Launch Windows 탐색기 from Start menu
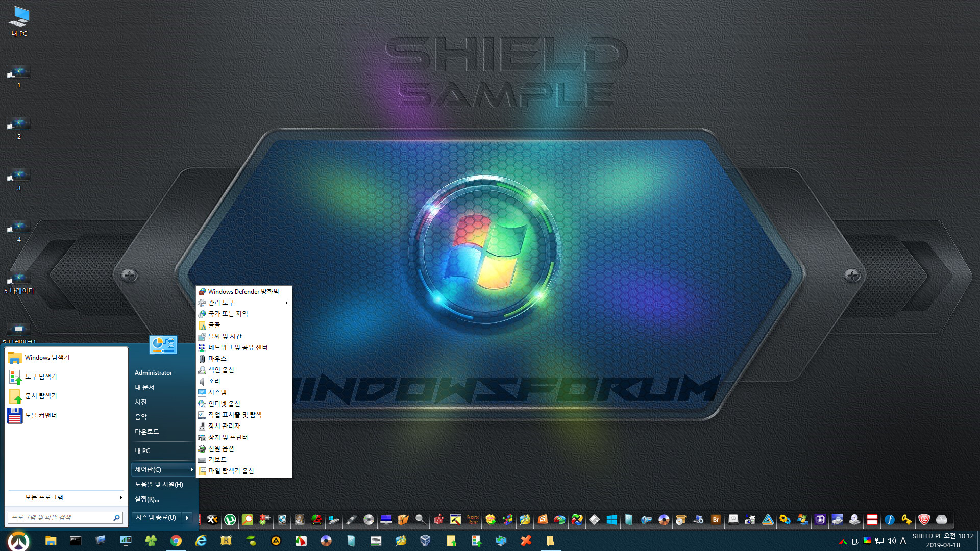980x551 pixels. point(66,358)
